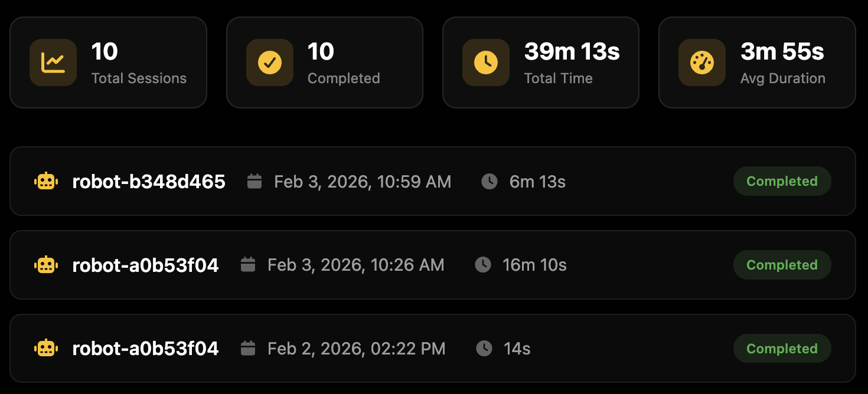Open the Total Sessions stat card
The image size is (868, 394).
coord(109,62)
